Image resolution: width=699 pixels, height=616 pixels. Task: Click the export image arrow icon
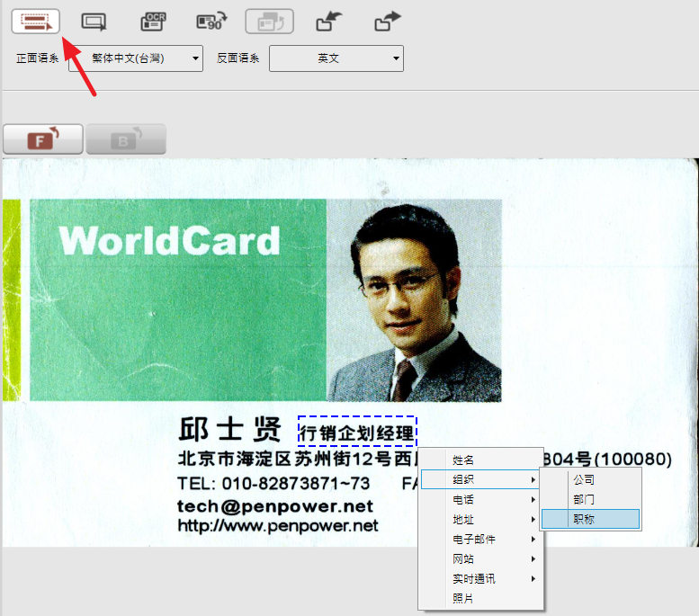[x=388, y=20]
